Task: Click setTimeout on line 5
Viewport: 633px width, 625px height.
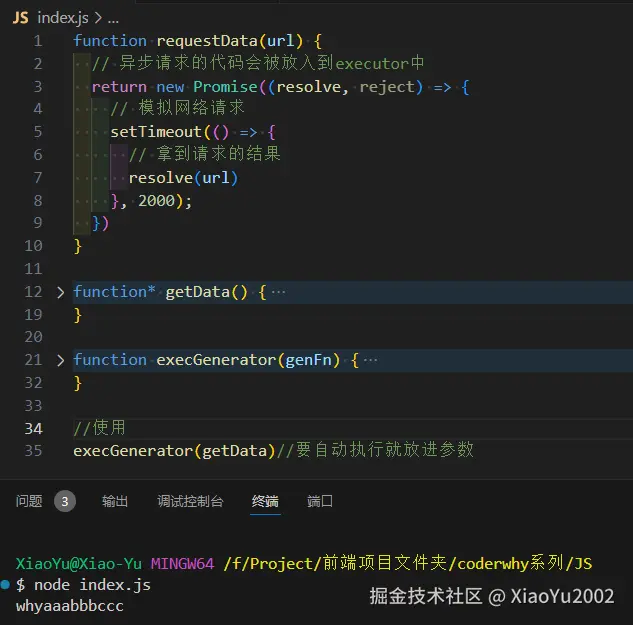Action: 156,132
